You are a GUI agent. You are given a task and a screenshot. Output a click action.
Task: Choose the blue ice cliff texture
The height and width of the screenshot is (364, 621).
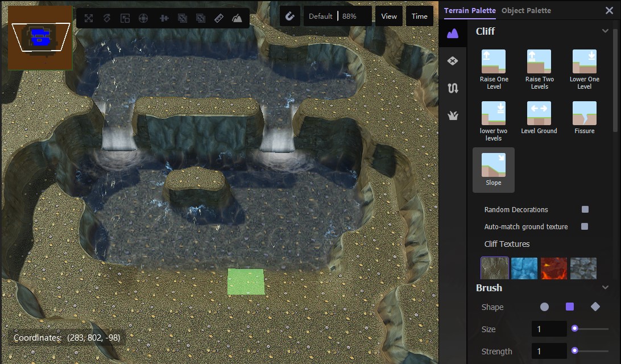pyautogui.click(x=524, y=268)
